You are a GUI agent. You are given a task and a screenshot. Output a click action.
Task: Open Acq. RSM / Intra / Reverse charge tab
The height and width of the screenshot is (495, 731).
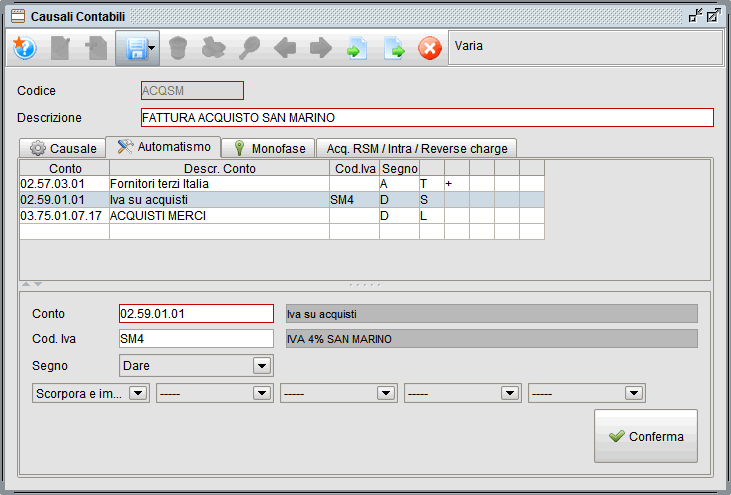(x=416, y=148)
